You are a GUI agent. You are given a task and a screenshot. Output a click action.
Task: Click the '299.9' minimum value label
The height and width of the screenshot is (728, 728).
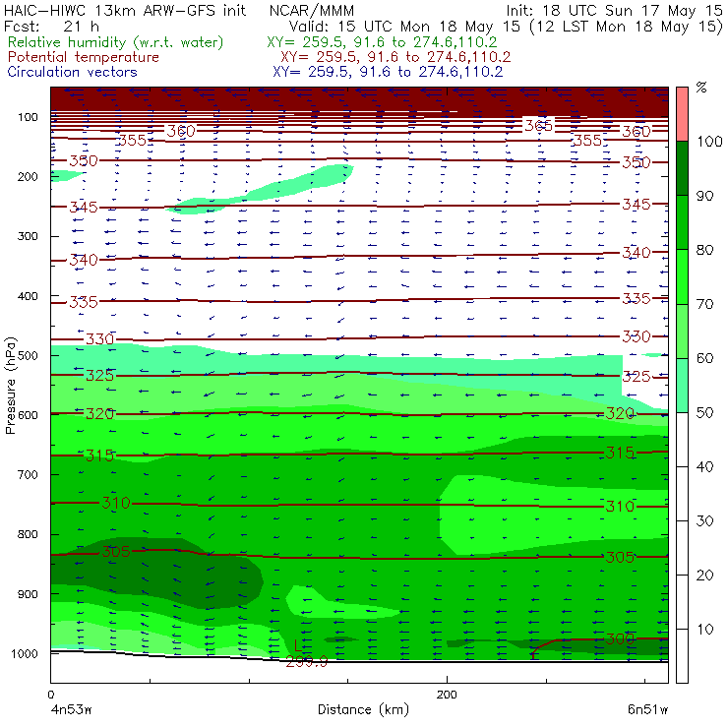[306, 662]
